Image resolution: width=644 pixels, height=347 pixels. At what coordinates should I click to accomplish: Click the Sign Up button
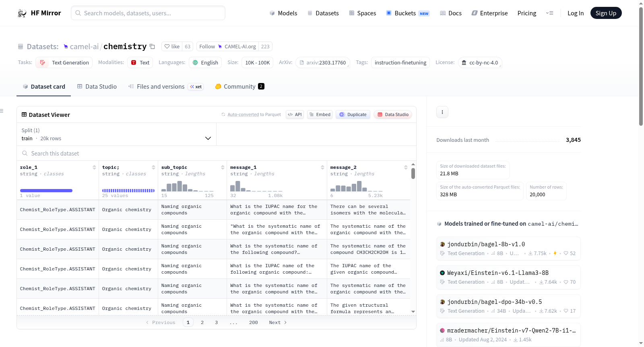coord(606,13)
